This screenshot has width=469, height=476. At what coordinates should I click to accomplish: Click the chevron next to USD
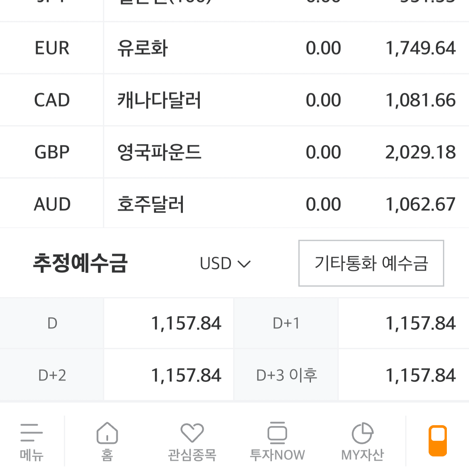pos(244,264)
